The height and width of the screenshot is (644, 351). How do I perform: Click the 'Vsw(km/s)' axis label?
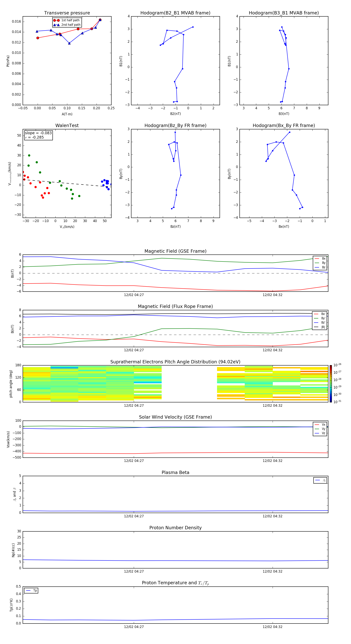(8, 439)
